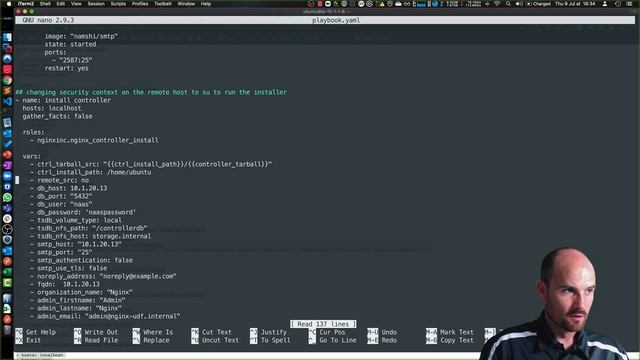640x360 pixels.
Task: Open the purple OneNote Dock icon
Action: click(x=7, y=165)
